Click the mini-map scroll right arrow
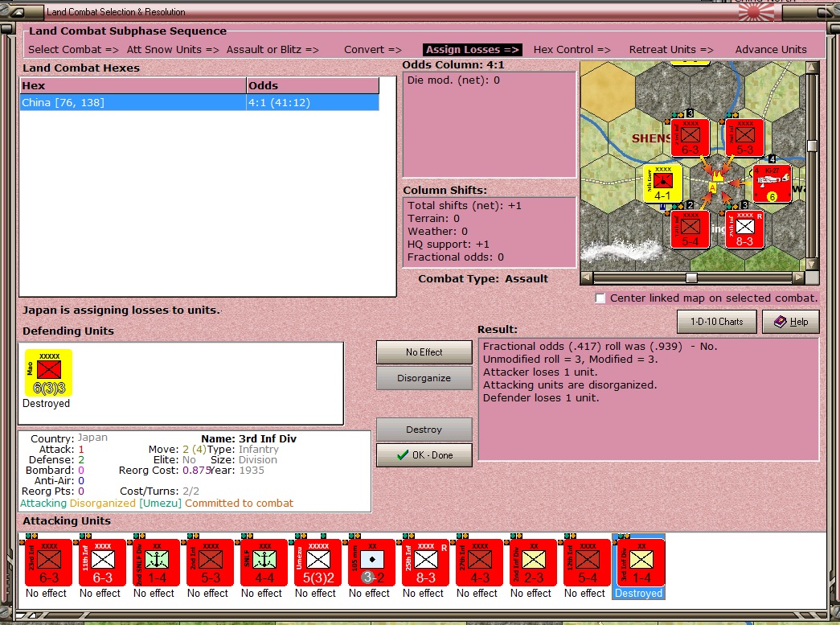 [799, 278]
